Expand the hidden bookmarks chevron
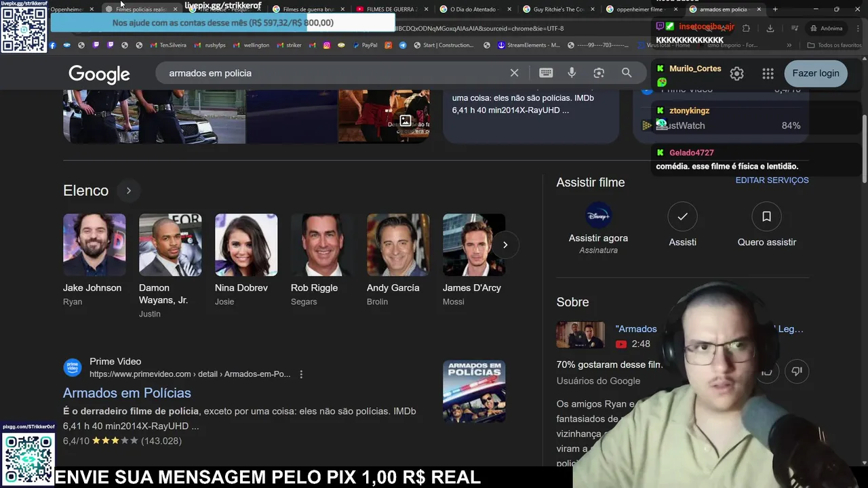 tap(789, 45)
